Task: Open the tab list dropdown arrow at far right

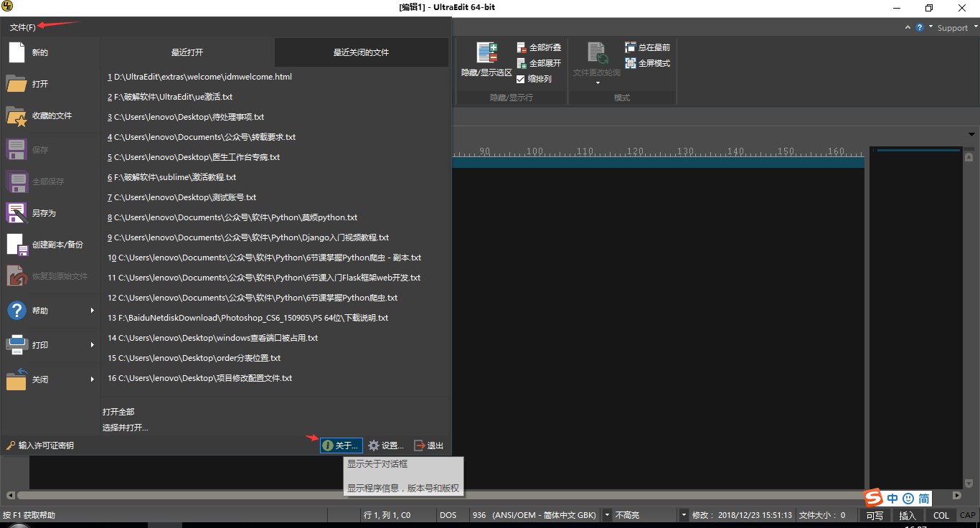Action: pos(971,134)
